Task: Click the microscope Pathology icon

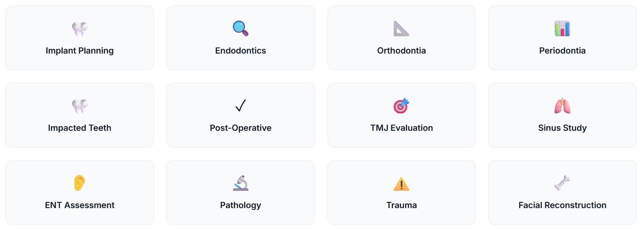Action: pyautogui.click(x=240, y=183)
